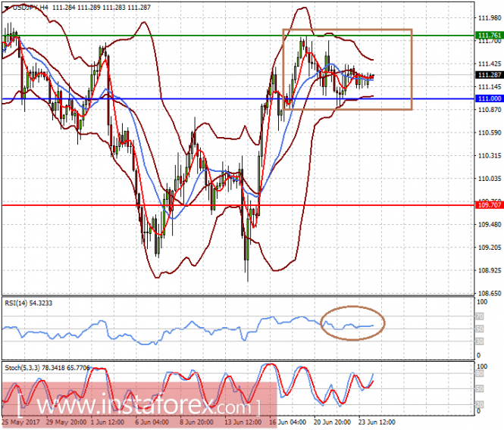Click the blue 111.000 price tag
This screenshot has height=430, width=504.
click(x=488, y=99)
